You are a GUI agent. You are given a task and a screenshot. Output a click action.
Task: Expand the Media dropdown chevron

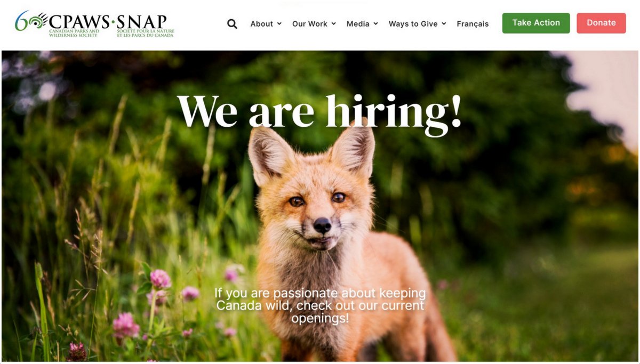pos(375,24)
